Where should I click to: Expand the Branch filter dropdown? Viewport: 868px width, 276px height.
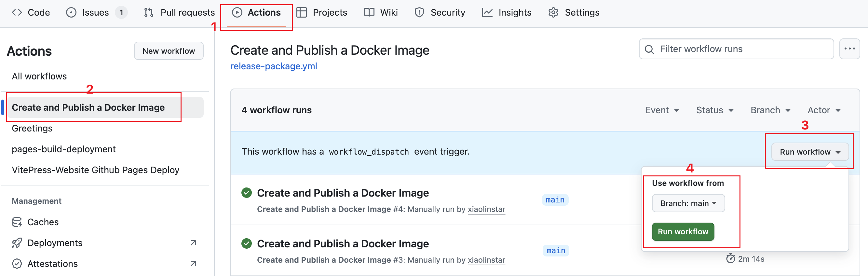click(x=770, y=110)
